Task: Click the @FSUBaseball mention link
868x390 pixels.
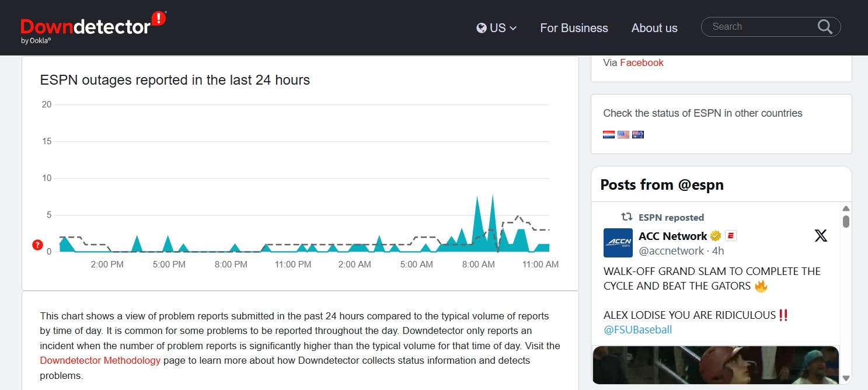Action: pos(638,329)
